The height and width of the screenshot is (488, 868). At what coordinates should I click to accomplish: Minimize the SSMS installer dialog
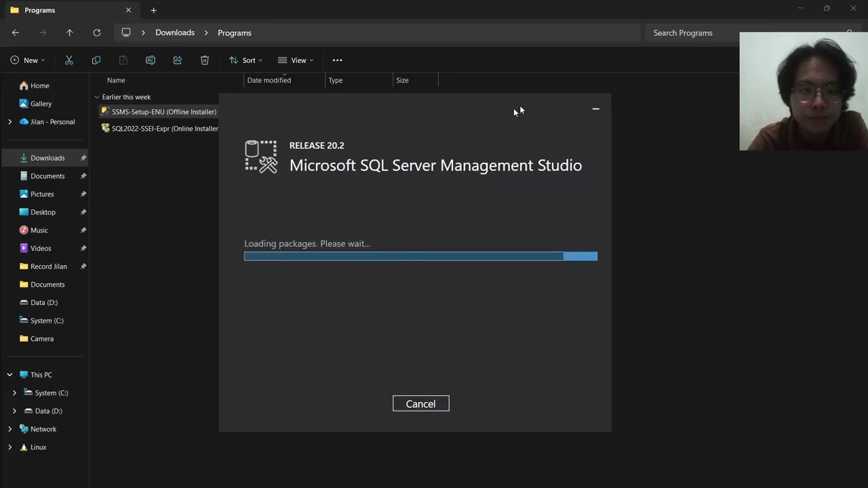595,108
